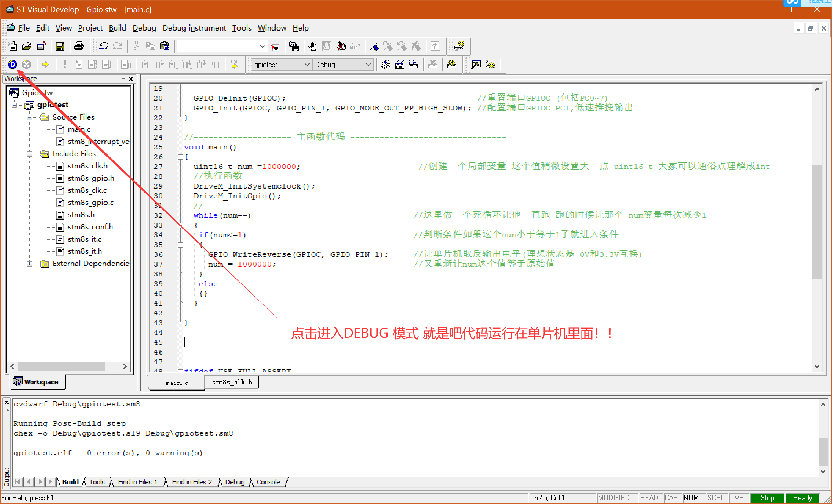Select the gpiotest target dropdown
This screenshot has height=504, width=832.
click(x=279, y=64)
